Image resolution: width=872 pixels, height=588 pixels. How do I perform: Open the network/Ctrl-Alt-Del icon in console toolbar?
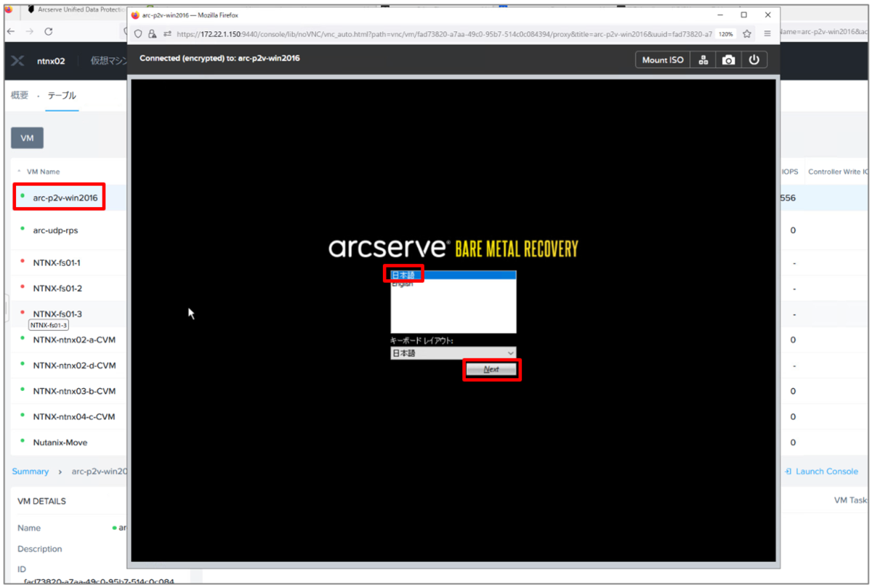coord(703,60)
